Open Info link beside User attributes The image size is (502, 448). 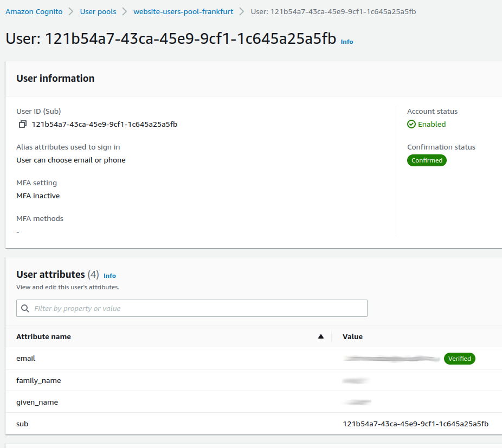tap(110, 276)
